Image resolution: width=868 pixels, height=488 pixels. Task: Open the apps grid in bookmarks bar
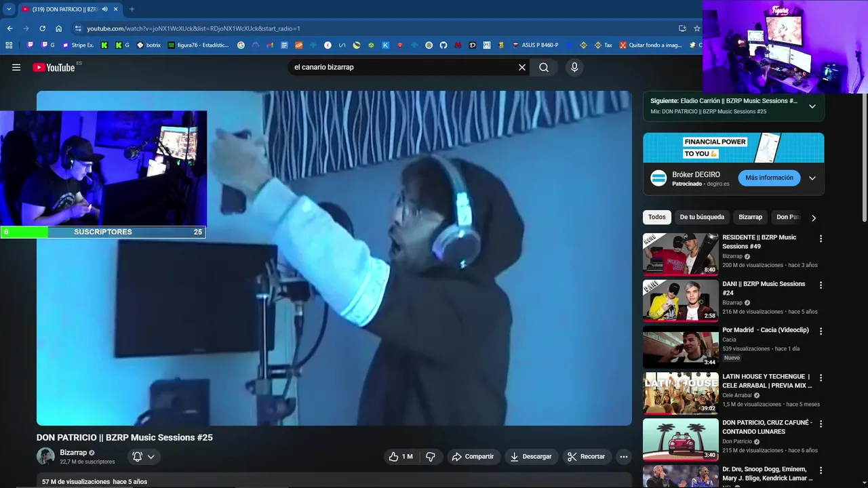pyautogui.click(x=9, y=45)
